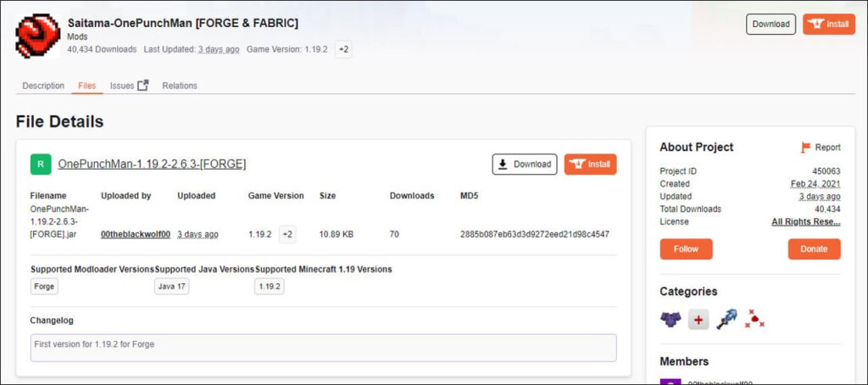Expand the +2 versions in file row
868x385 pixels.
coord(287,234)
